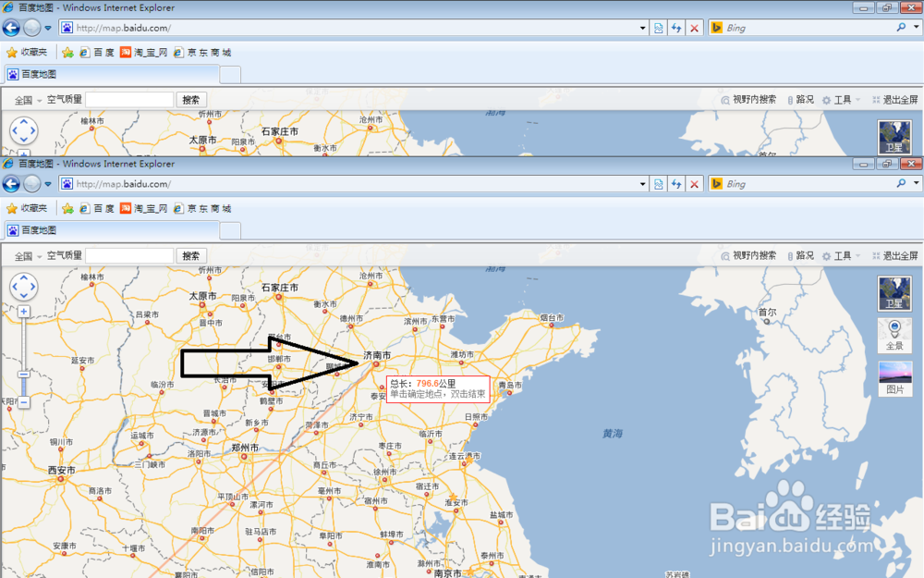
Task: Open recent pages dropdown in lower browser window
Action: click(x=48, y=184)
